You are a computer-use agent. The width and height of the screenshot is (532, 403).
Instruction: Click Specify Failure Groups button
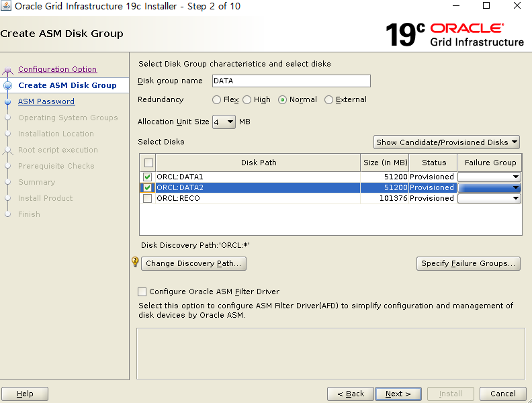(x=468, y=263)
